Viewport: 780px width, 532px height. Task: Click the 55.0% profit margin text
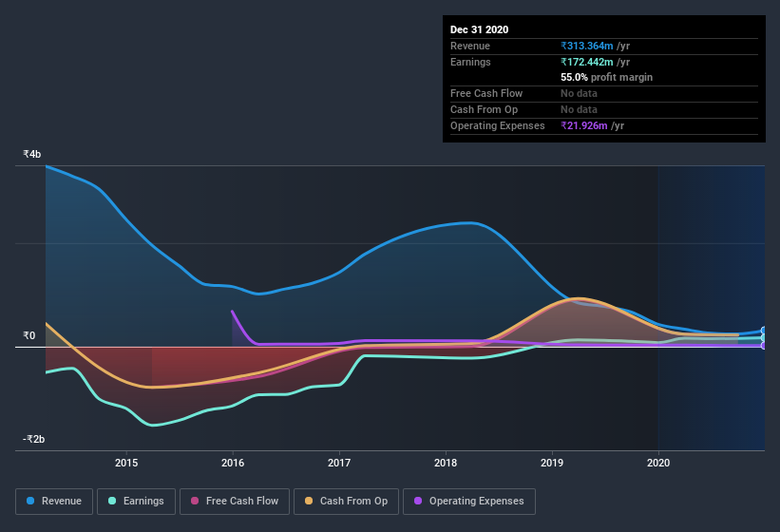[x=607, y=78]
